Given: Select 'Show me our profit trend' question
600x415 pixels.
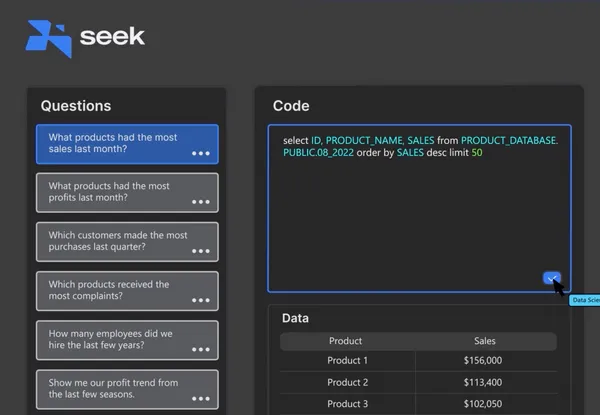Looking at the screenshot, I should [127, 389].
